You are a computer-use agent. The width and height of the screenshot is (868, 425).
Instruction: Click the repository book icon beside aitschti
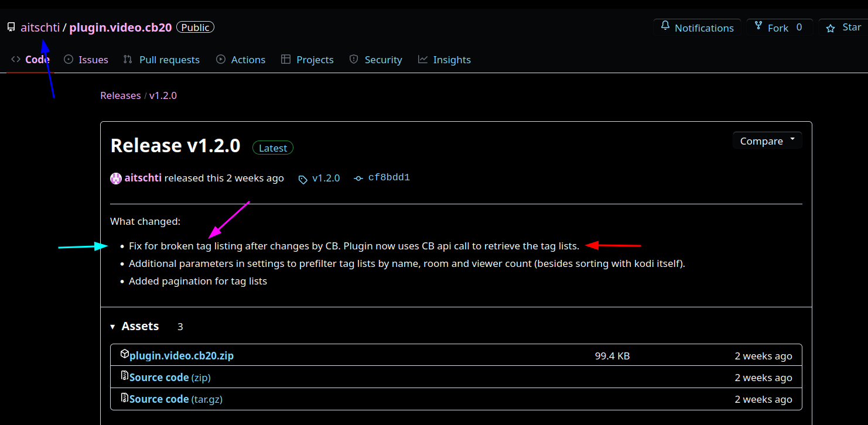[11, 28]
